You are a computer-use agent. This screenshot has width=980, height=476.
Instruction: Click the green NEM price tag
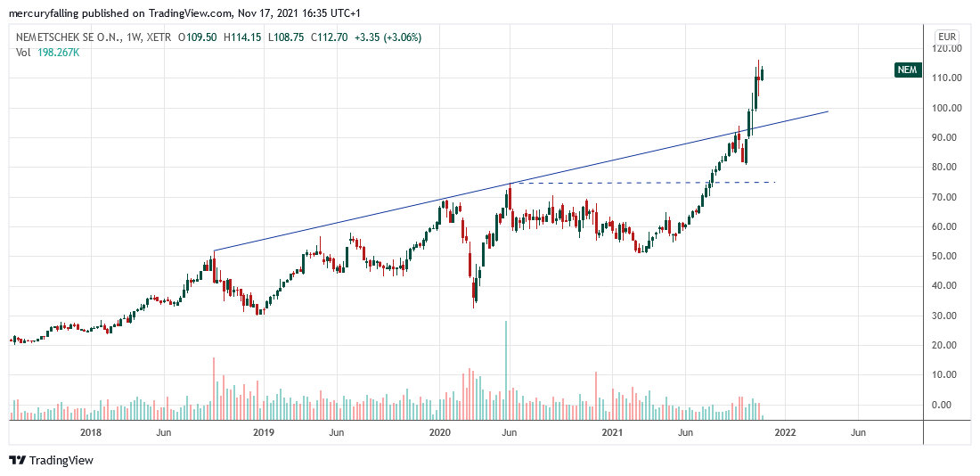coord(908,70)
